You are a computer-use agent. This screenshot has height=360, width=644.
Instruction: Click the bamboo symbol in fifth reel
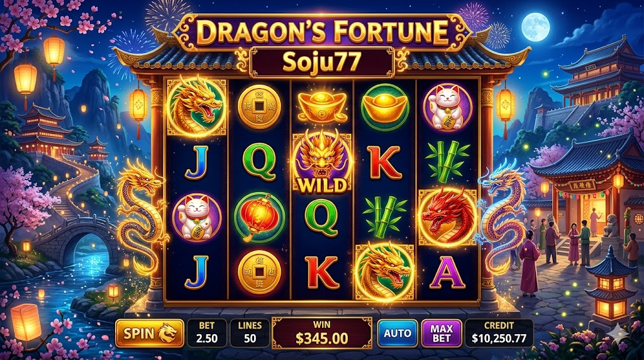click(447, 162)
